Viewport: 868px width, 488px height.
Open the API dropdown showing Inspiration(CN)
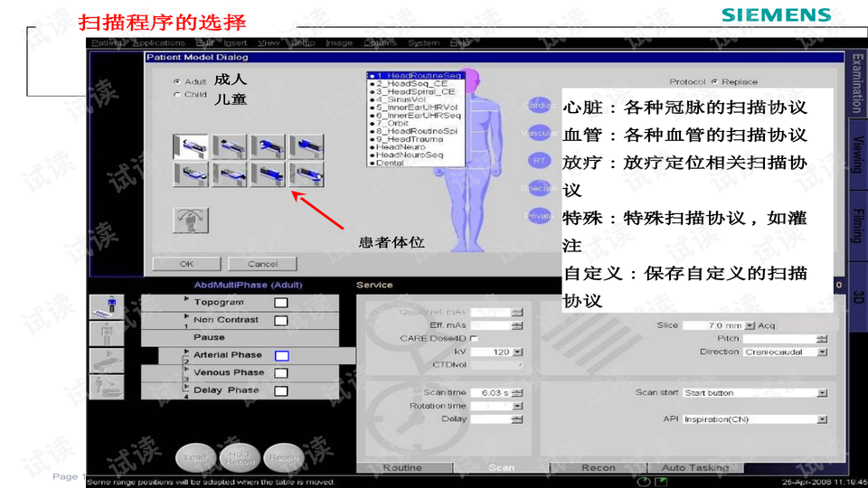tap(823, 419)
